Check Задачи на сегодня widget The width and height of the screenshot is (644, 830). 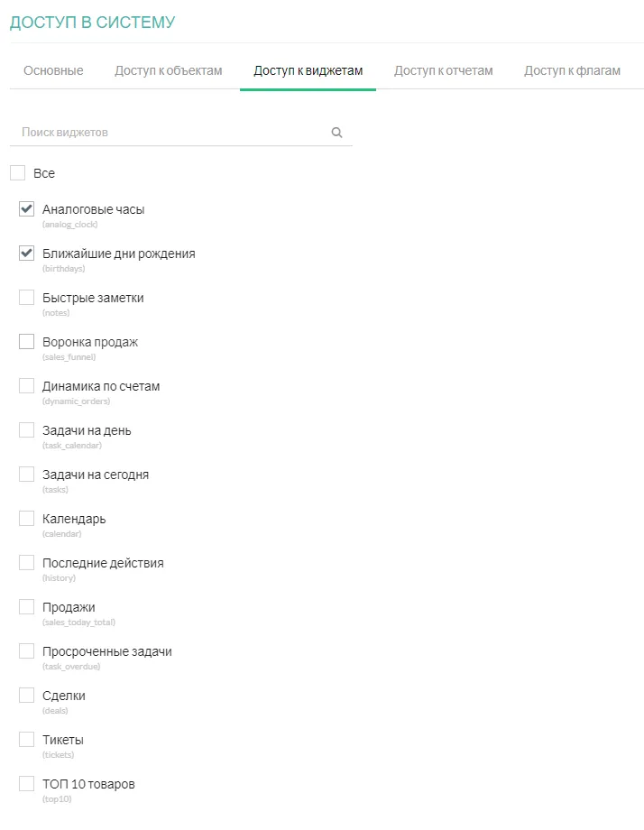point(27,475)
